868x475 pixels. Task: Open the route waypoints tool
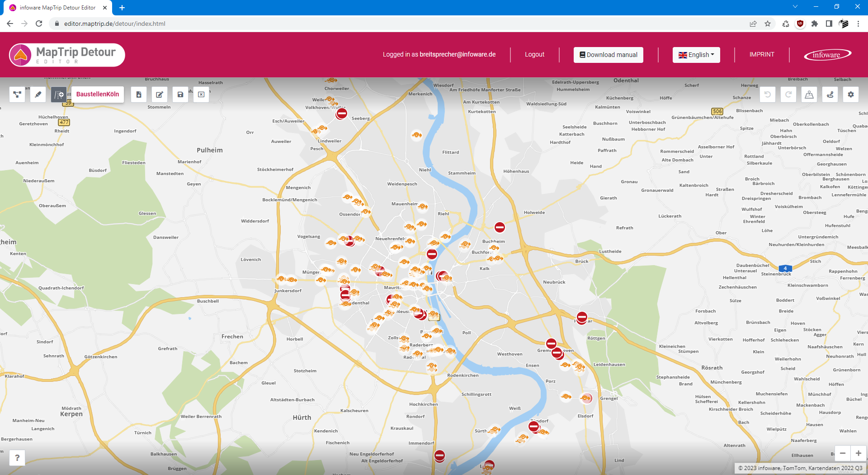click(830, 95)
